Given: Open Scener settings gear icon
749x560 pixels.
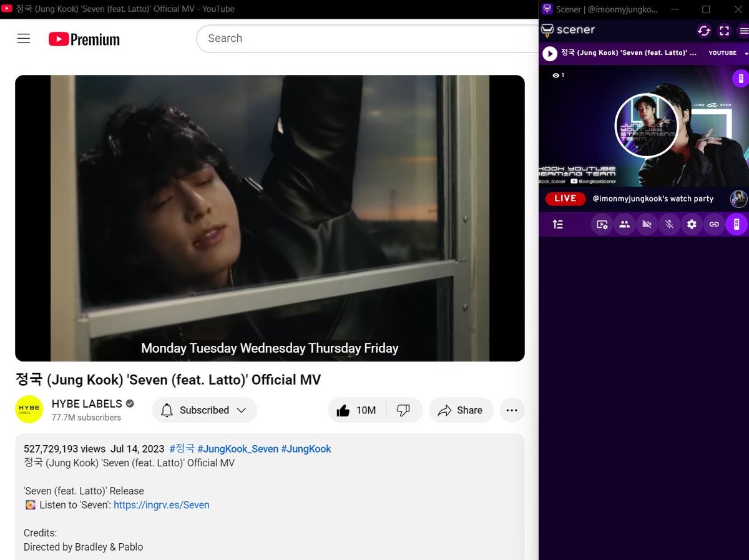Looking at the screenshot, I should click(692, 224).
